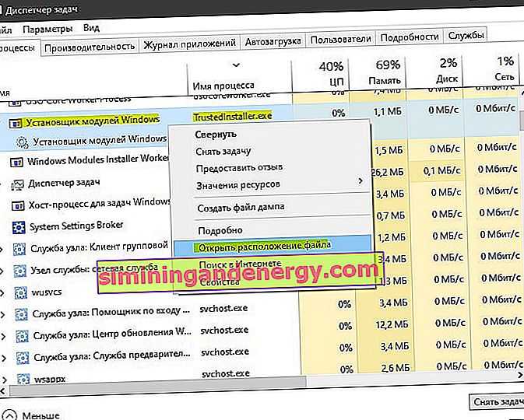Choose Создать файл дампа in context menu
Viewport: 524px width, 420px height.
click(x=241, y=208)
